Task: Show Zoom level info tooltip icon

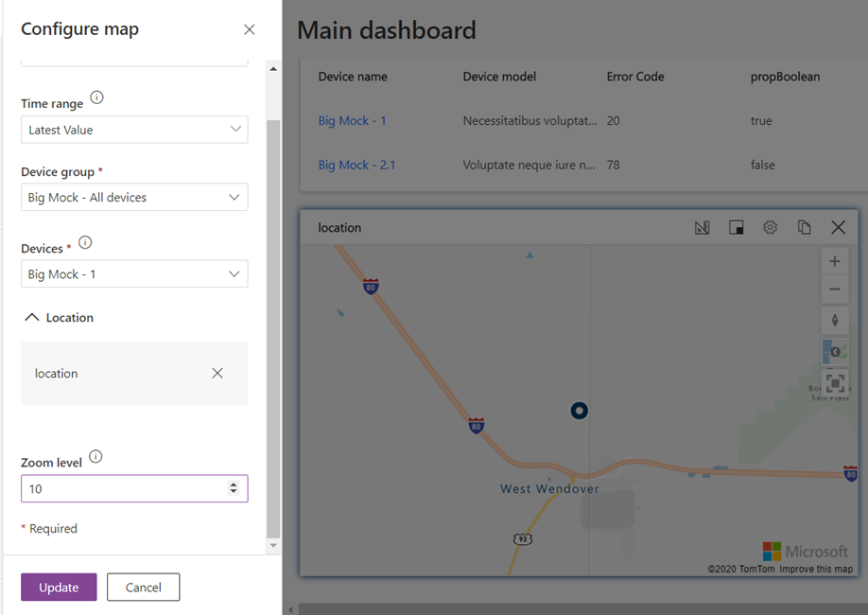Action: (95, 457)
